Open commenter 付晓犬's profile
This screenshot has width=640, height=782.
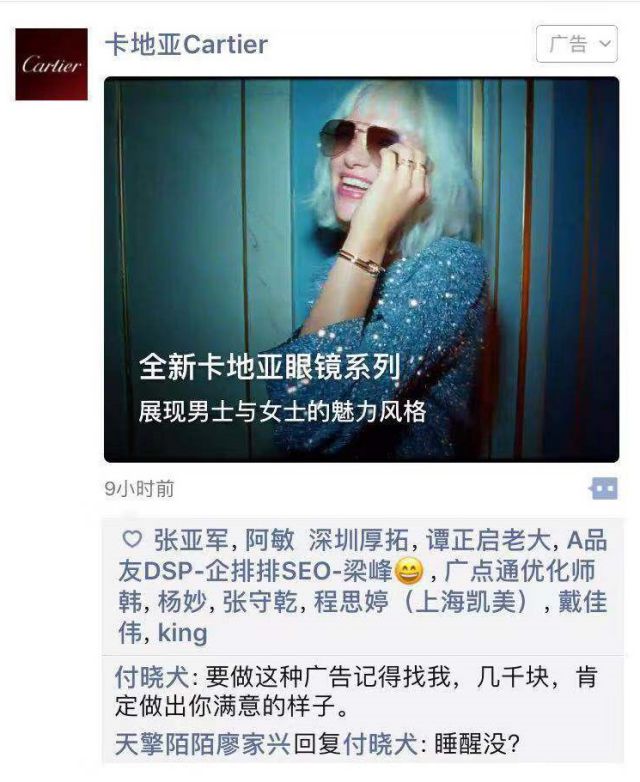pos(152,677)
